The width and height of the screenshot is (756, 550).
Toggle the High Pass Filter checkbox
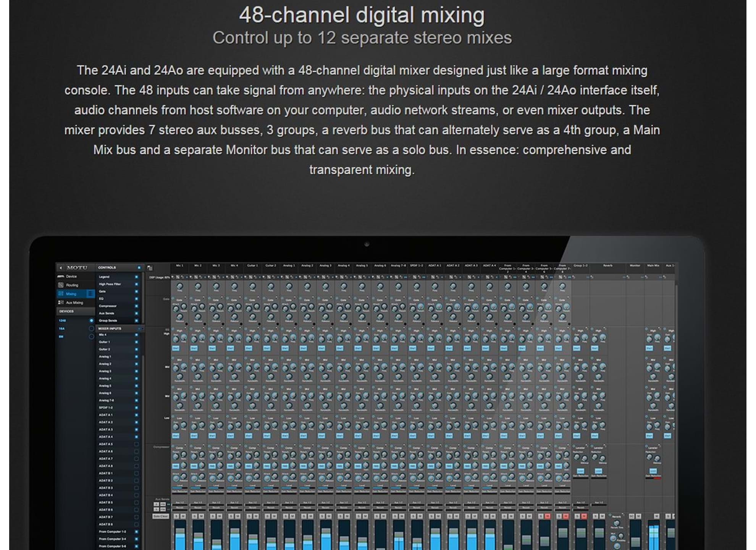point(137,284)
